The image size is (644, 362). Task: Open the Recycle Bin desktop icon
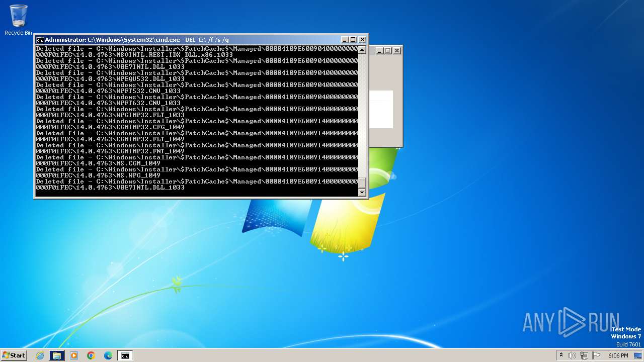(x=18, y=20)
